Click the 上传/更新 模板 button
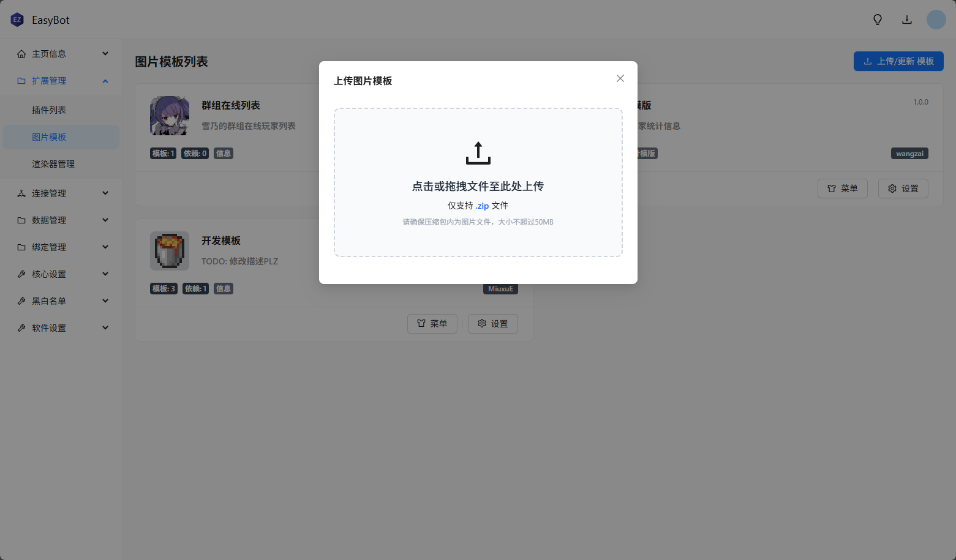Screen dimensions: 956x560 click(x=898, y=61)
